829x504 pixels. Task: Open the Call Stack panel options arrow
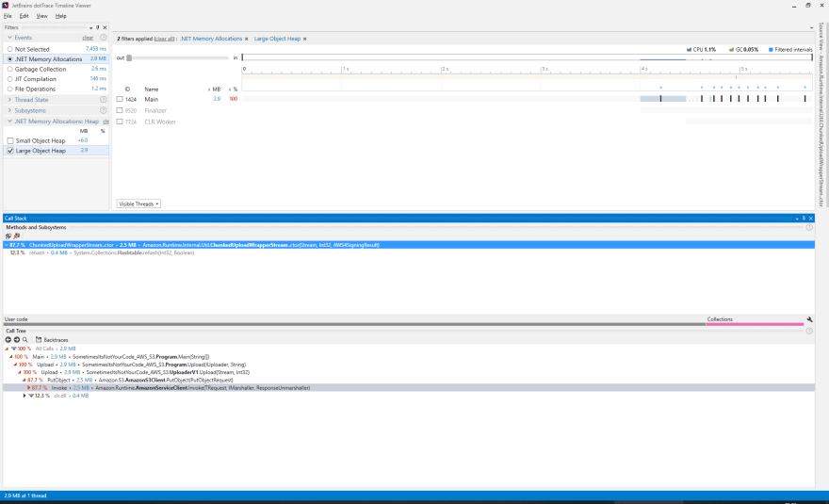tap(797, 218)
